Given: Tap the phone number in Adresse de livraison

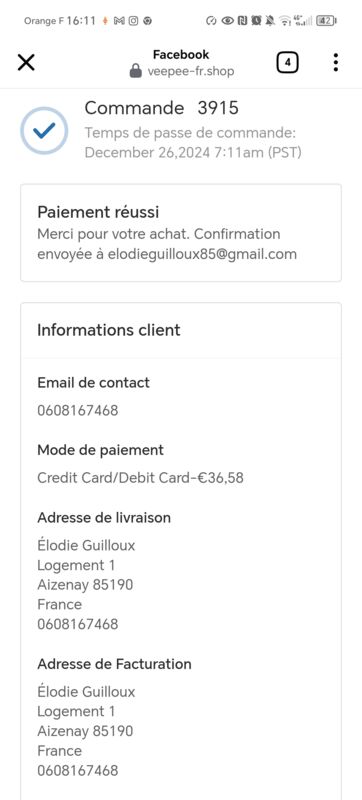Looking at the screenshot, I should (77, 624).
